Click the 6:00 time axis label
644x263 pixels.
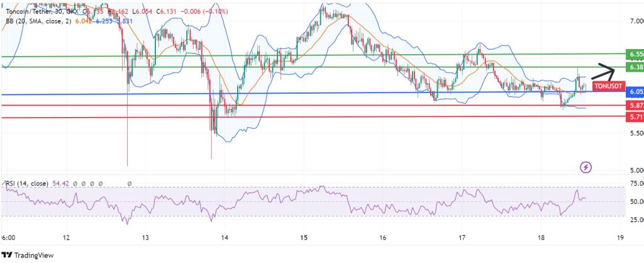8,238
